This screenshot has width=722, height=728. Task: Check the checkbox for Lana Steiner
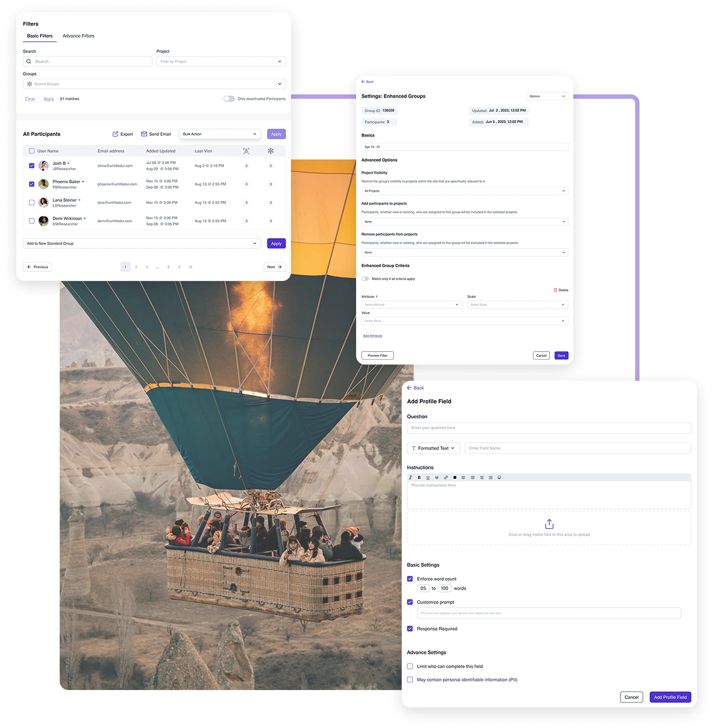32,202
